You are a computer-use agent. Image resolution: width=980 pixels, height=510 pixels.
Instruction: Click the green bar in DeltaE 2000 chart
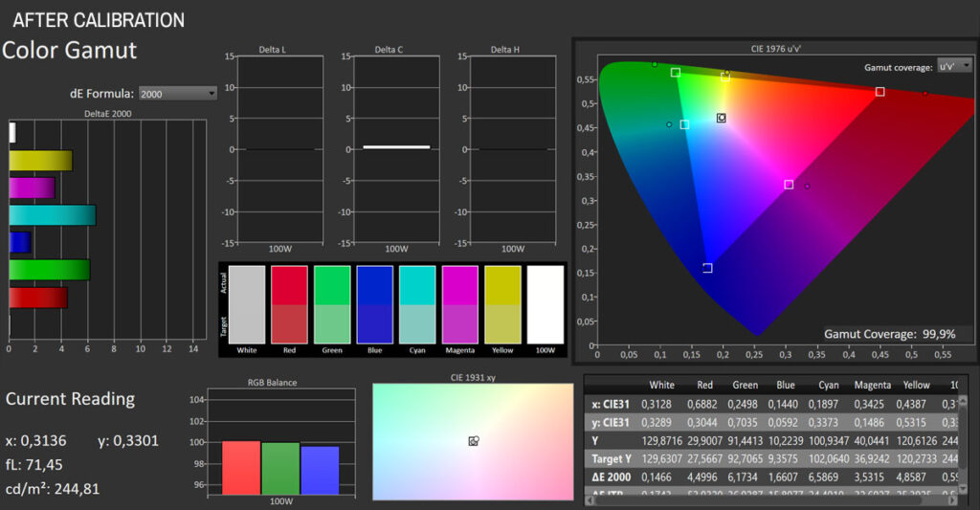pos(50,270)
